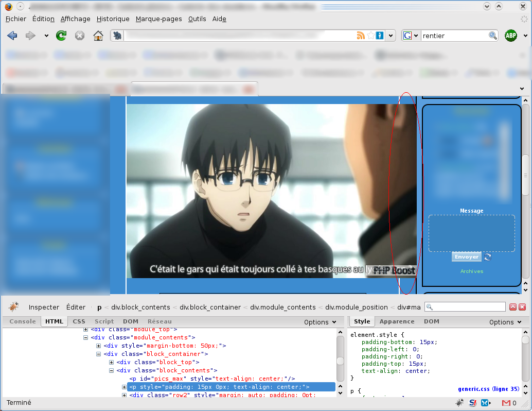Collapse the div class="module_contents" node

(x=86, y=338)
